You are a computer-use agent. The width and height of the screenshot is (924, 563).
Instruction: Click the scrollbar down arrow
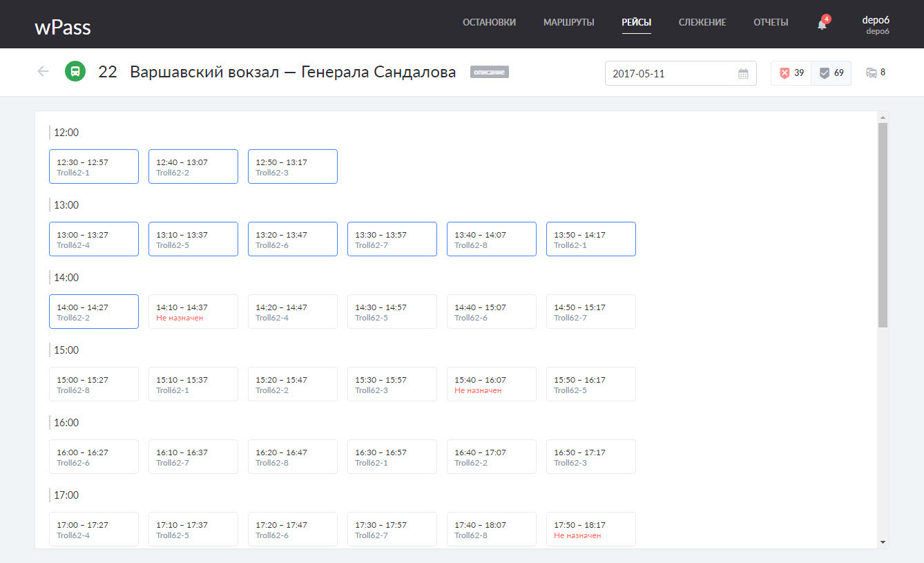coord(883,542)
